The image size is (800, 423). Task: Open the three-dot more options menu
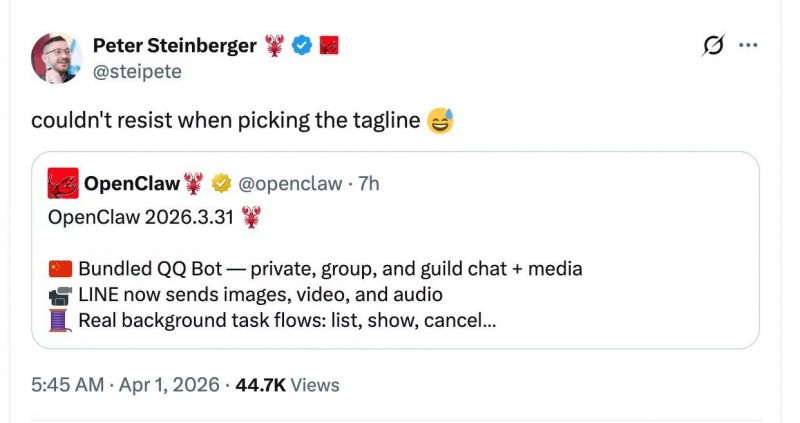pos(748,46)
